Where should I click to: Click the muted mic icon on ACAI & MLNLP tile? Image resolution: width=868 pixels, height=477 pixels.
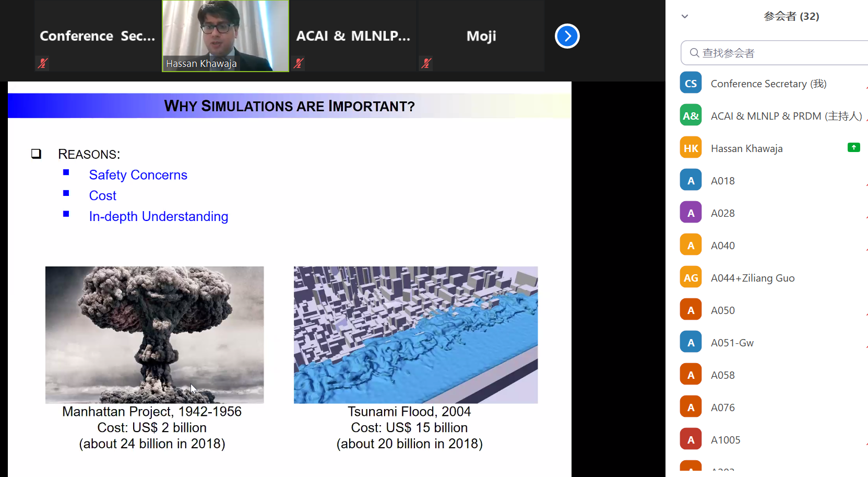click(299, 63)
